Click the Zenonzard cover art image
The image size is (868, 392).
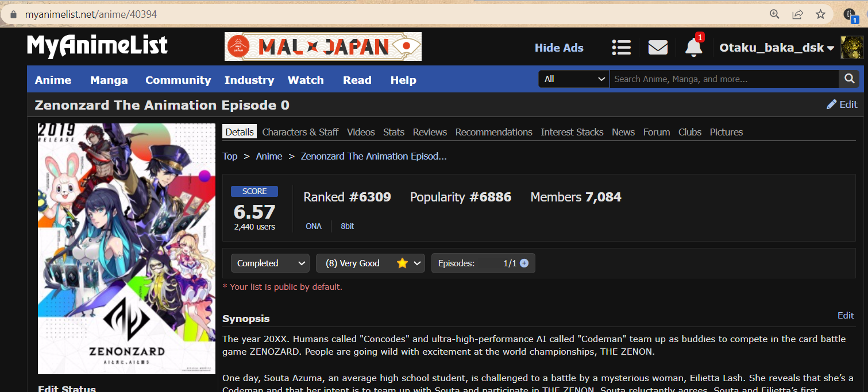(x=126, y=249)
